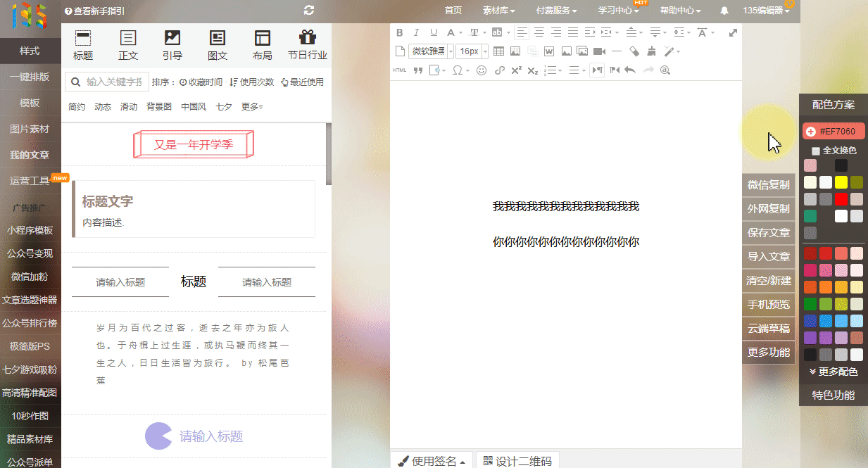Enable the 全文换色 checkbox
Screen dimensions: 868x468
pos(816,151)
